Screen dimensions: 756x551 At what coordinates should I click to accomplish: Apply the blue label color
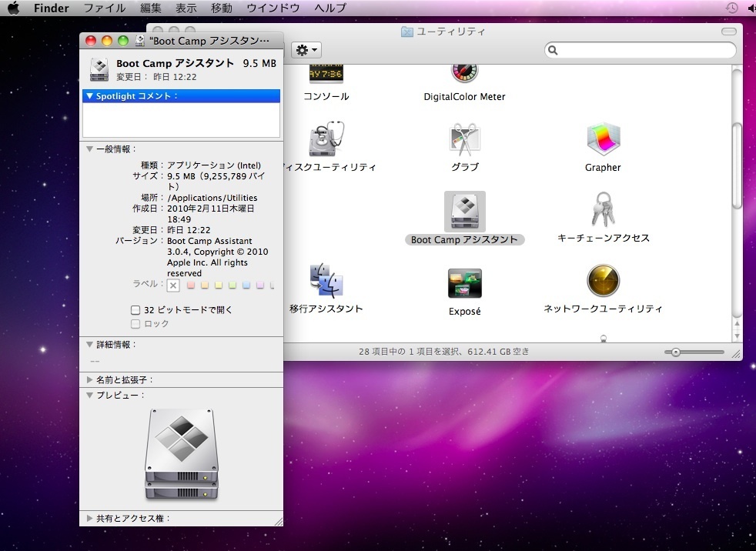246,285
